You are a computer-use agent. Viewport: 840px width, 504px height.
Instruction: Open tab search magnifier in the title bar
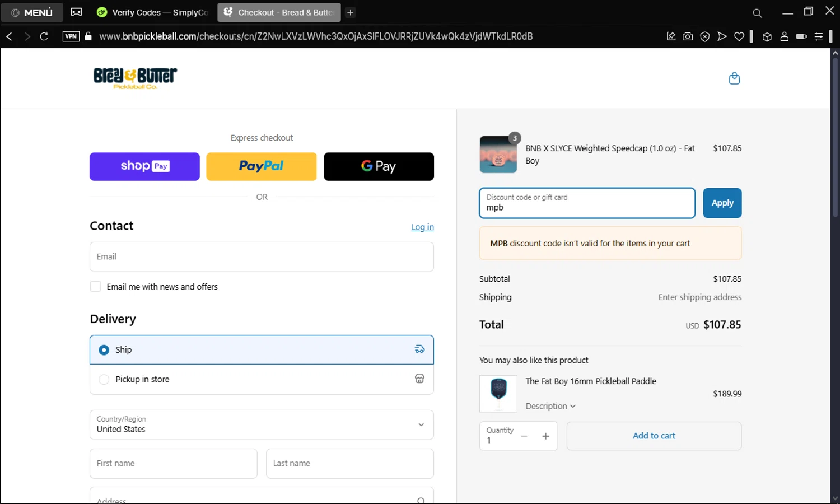757,13
